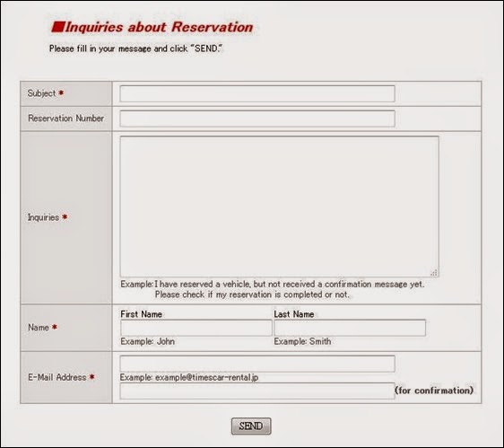Screen dimensions: 504x448
Task: Click the Inquiries about Reservation heading
Action: (x=159, y=27)
